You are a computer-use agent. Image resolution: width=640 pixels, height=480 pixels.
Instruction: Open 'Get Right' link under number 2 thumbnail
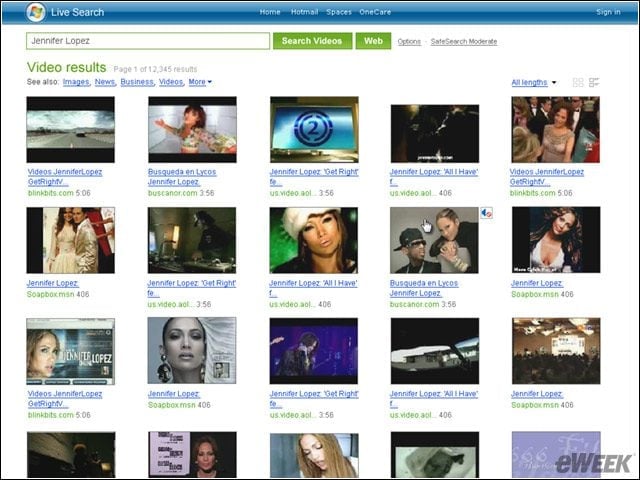click(x=314, y=177)
